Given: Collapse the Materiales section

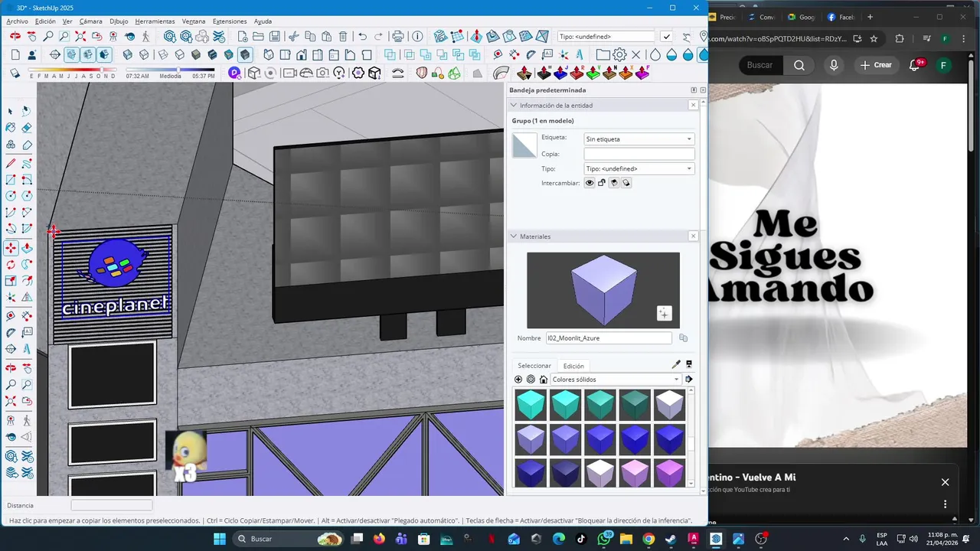Looking at the screenshot, I should tap(514, 236).
